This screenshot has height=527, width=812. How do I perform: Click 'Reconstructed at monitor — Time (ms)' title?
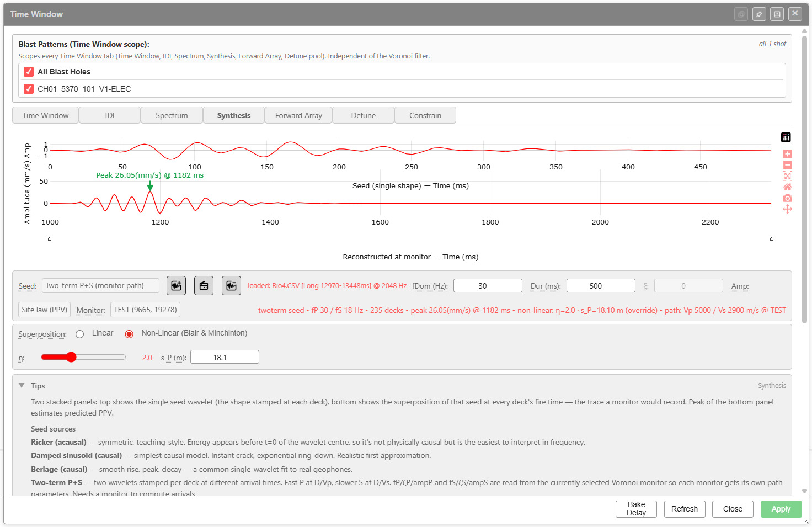(410, 257)
